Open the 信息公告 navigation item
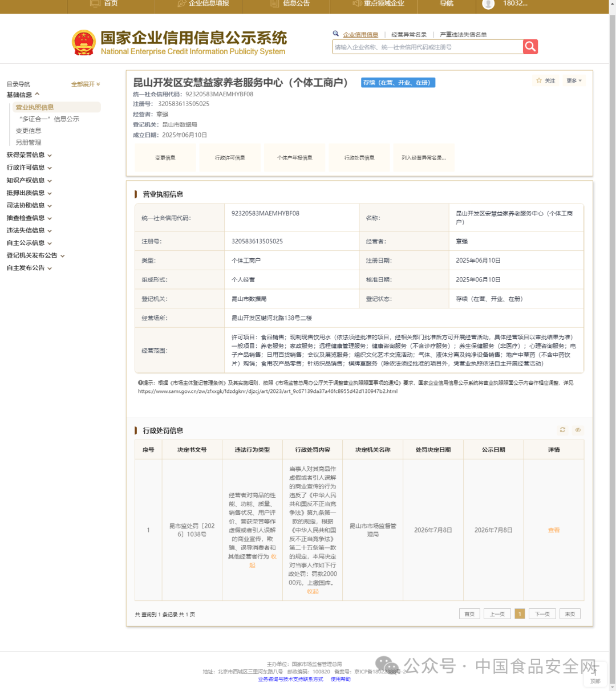The image size is (616, 691). (297, 3)
